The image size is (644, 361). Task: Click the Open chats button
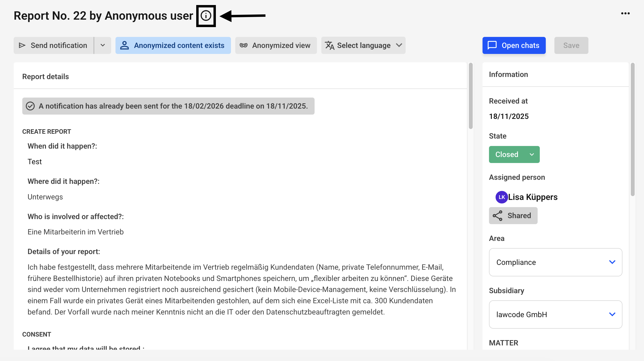(514, 45)
